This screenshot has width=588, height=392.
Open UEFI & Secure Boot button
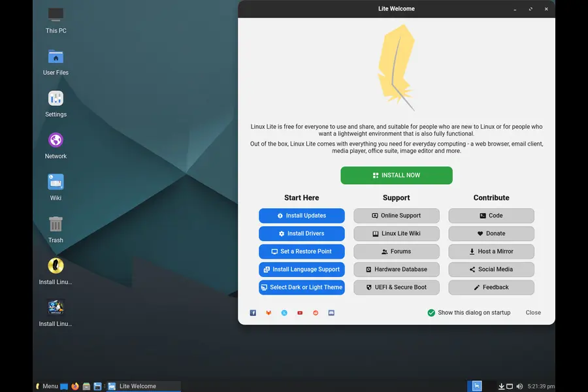pos(397,287)
